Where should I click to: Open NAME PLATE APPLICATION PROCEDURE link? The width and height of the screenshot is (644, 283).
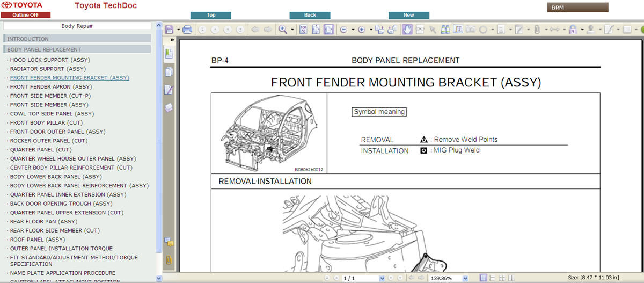tap(63, 273)
